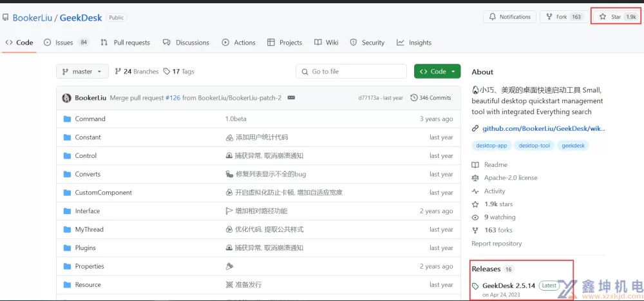
Task: Open pull request #126 link
Action: [173, 98]
